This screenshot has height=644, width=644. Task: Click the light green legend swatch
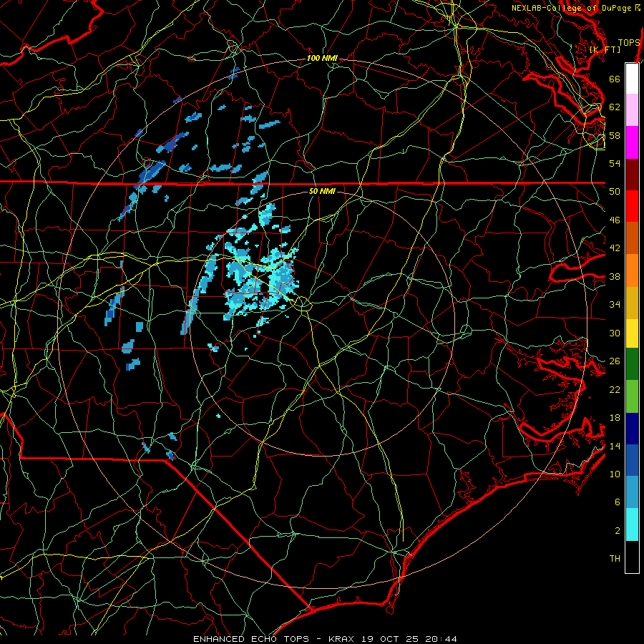[632, 396]
